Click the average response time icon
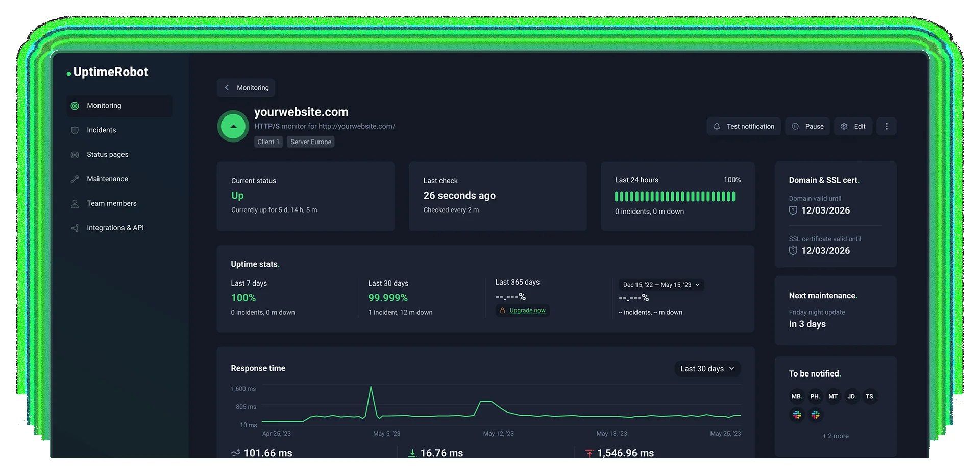 (x=235, y=453)
